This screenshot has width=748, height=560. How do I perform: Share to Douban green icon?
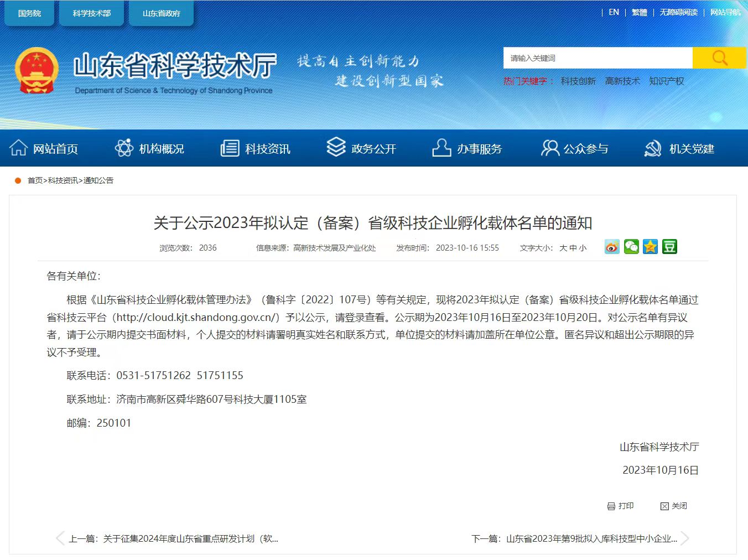click(669, 247)
